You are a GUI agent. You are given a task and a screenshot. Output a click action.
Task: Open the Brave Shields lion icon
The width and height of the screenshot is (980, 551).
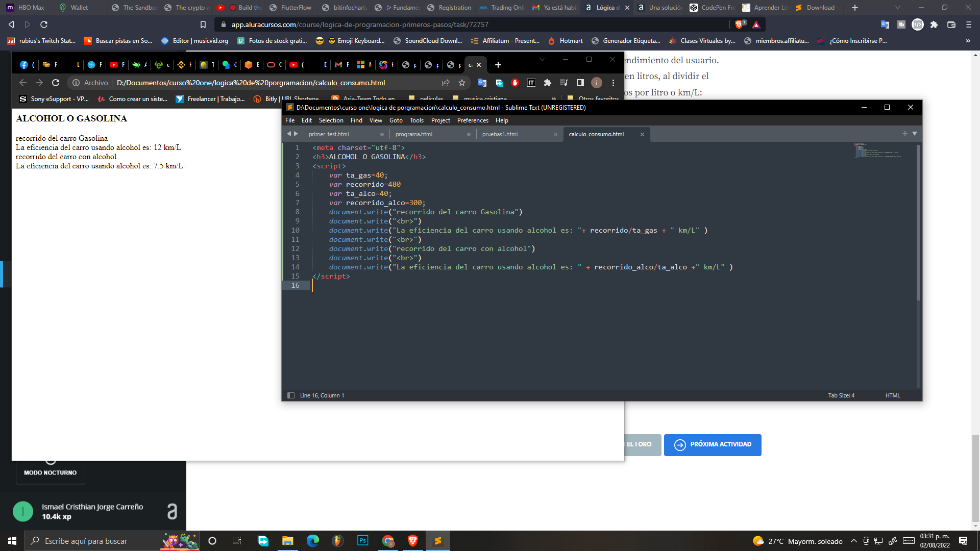tap(739, 24)
